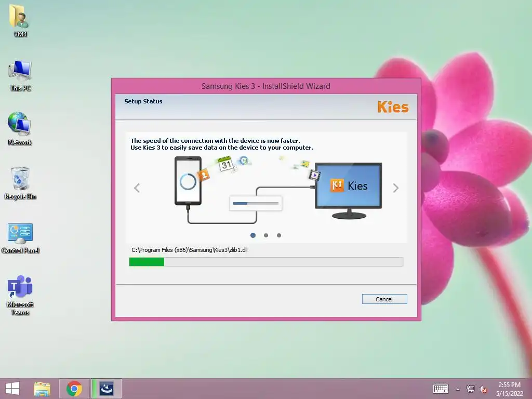Open the Windows Start button
532x399 pixels.
pos(12,389)
